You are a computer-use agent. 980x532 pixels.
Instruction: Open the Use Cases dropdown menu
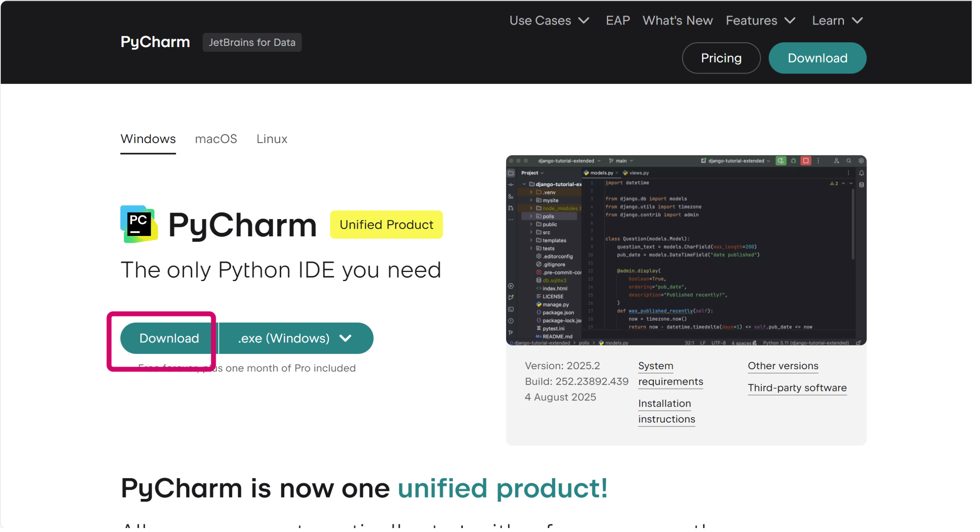coord(549,21)
